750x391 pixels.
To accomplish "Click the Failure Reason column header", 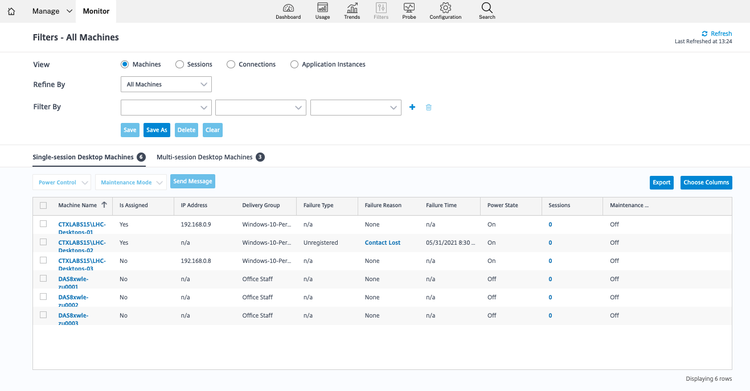I will 383,205.
